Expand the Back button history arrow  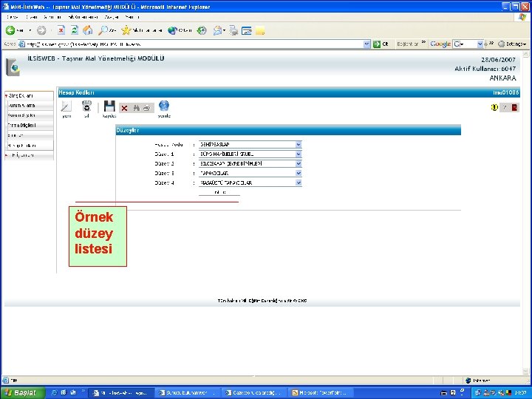coord(30,30)
